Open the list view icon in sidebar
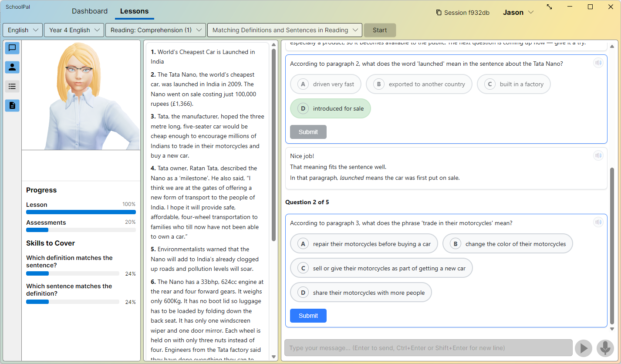 click(x=12, y=86)
